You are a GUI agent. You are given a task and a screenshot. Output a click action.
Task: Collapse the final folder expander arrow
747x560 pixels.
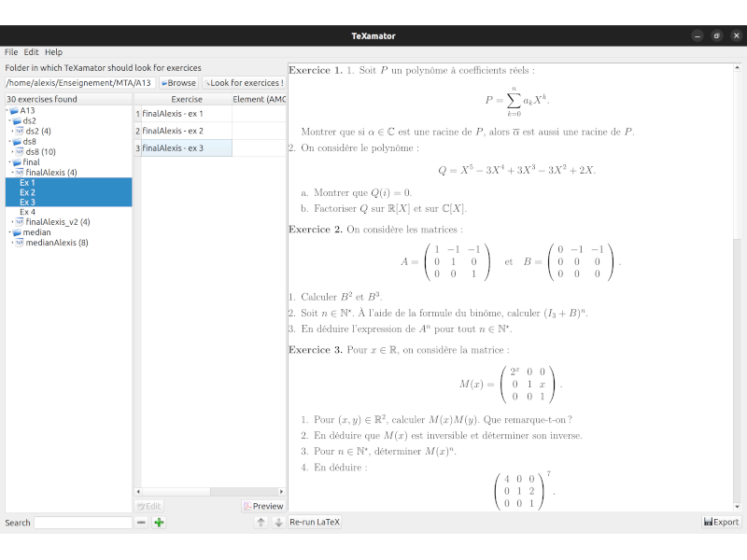[x=10, y=162]
